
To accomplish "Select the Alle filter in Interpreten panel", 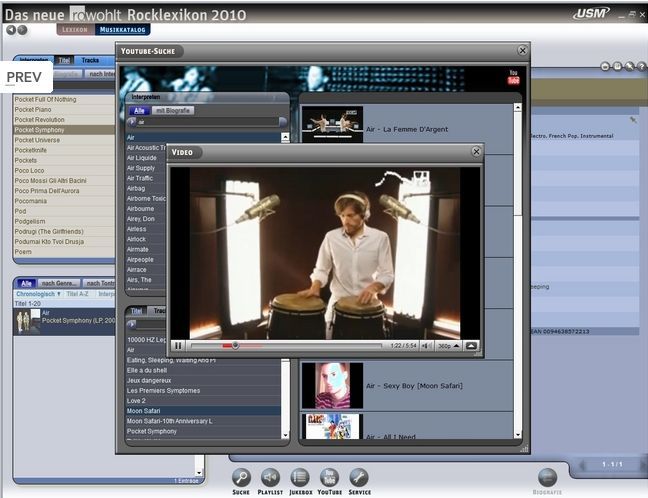I will 139,111.
